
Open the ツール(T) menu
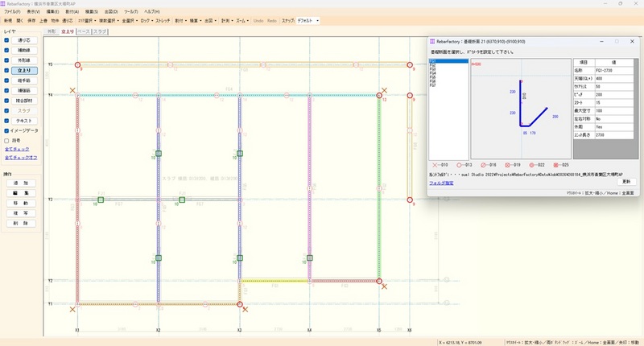[x=130, y=12]
